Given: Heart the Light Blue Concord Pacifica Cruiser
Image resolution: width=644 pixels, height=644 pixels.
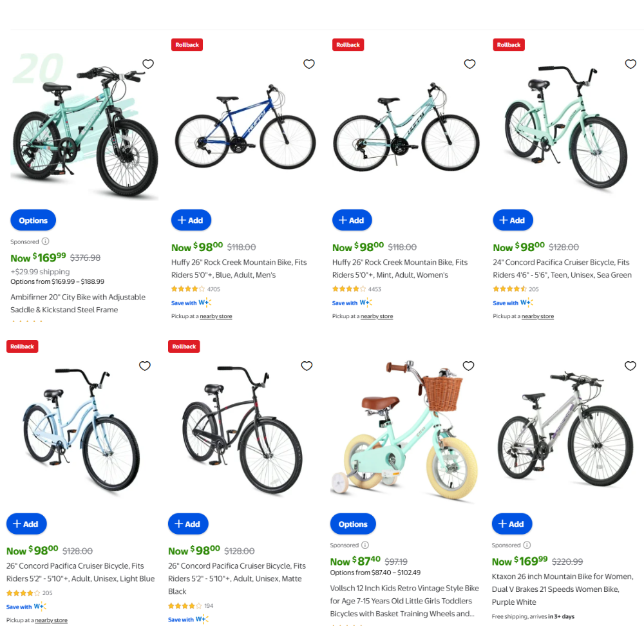Looking at the screenshot, I should click(144, 366).
